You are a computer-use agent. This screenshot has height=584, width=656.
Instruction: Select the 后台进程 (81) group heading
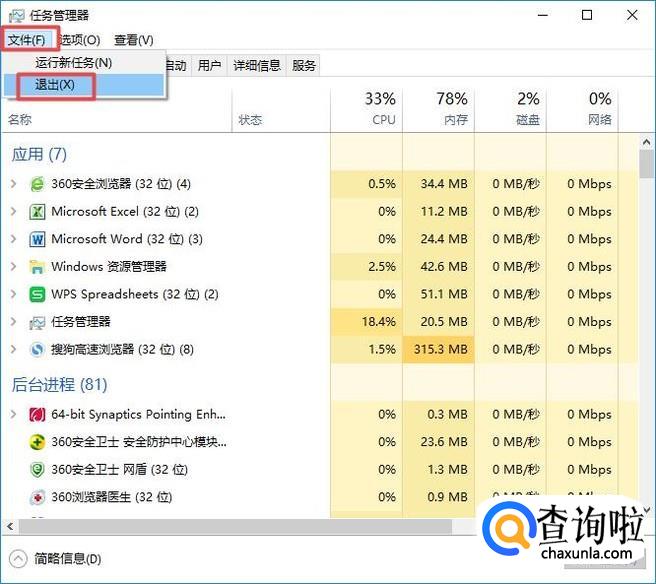pos(59,385)
